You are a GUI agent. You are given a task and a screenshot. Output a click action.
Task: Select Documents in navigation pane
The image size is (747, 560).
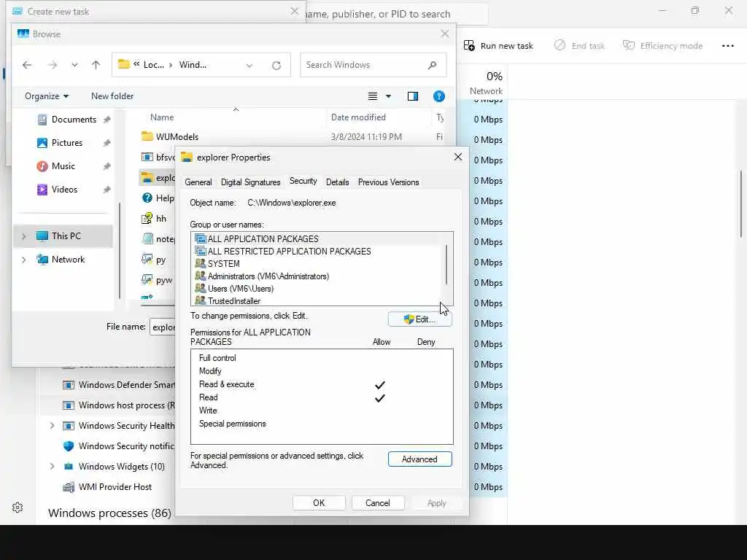pos(74,120)
